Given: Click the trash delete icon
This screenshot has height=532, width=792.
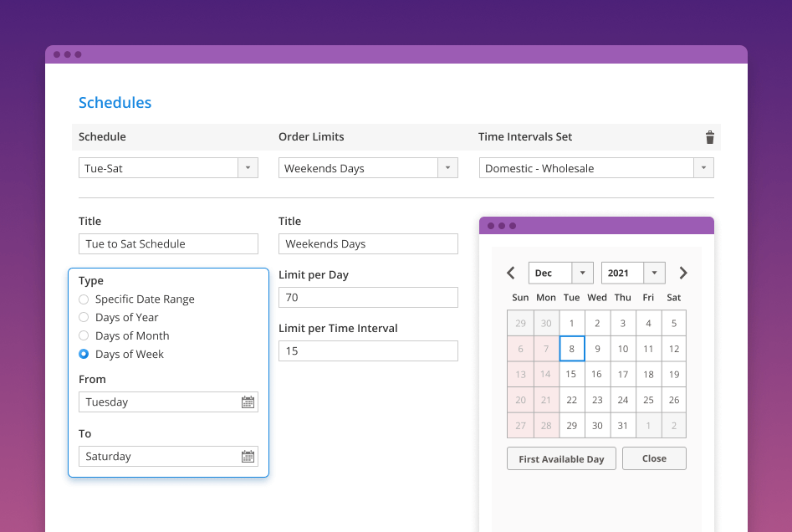Looking at the screenshot, I should coord(710,137).
